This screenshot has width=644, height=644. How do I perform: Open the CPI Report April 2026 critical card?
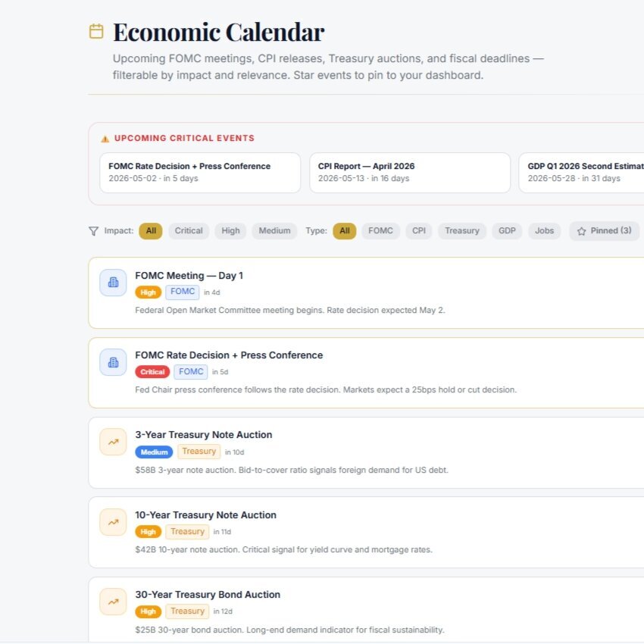pos(410,173)
